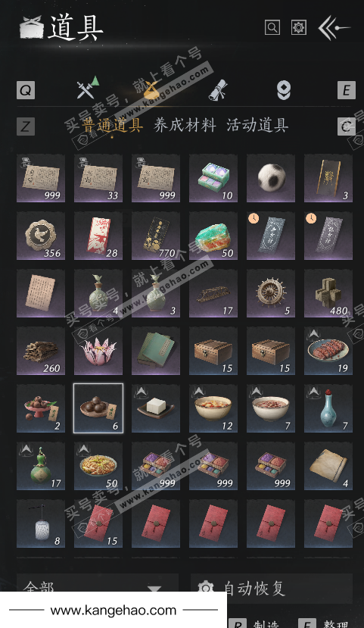The height and width of the screenshot is (628, 364).
Task: Open the settings gear icon
Action: coord(299,27)
